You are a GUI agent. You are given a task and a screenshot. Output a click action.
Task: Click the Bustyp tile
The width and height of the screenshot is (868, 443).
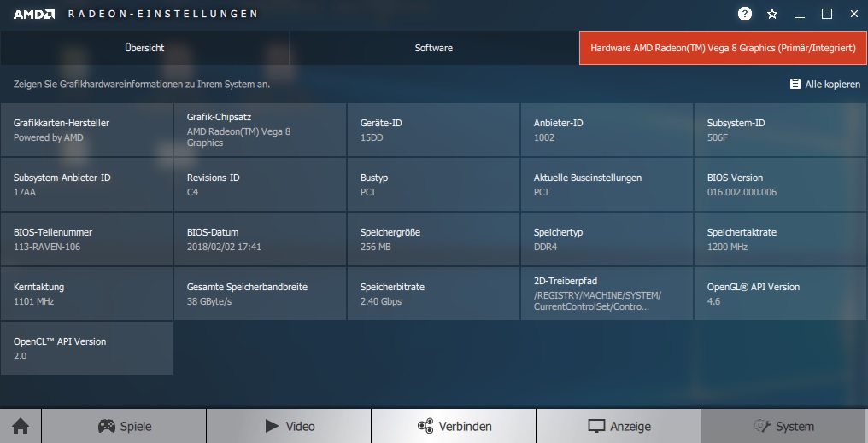(x=433, y=184)
